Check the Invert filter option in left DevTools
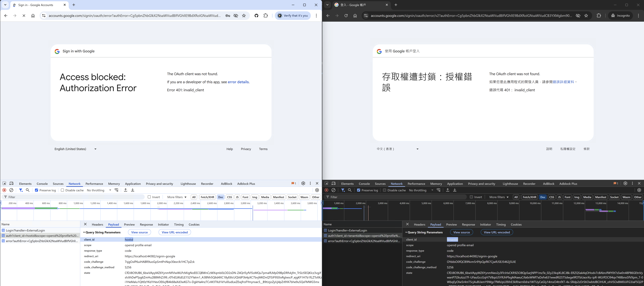Viewport: 644px width, 286px height. click(x=149, y=197)
